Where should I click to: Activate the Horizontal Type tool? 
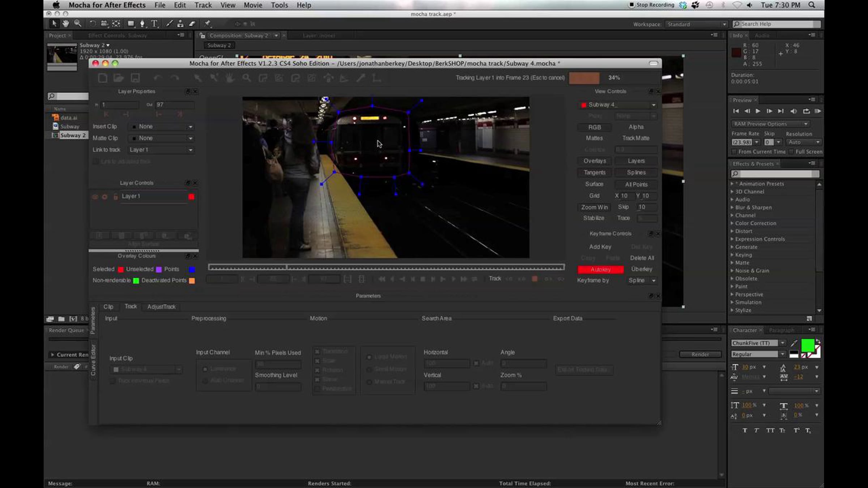pos(154,24)
